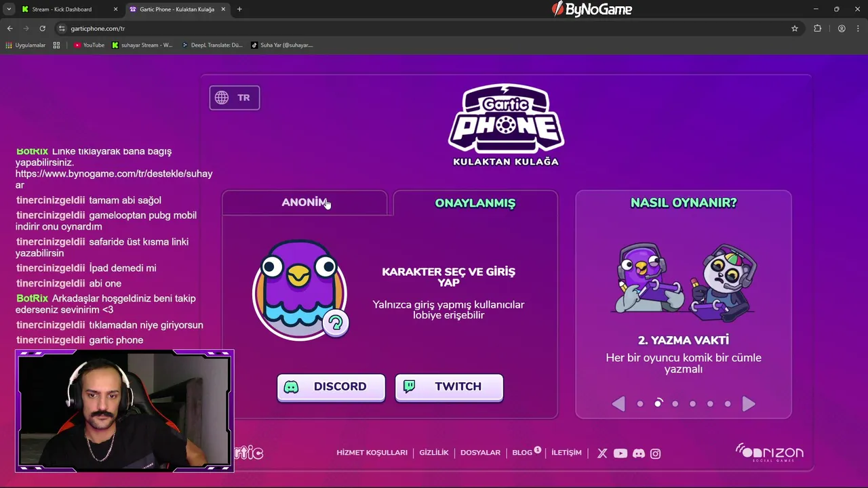This screenshot has width=868, height=488.
Task: Open the TR language selector
Action: pyautogui.click(x=235, y=98)
